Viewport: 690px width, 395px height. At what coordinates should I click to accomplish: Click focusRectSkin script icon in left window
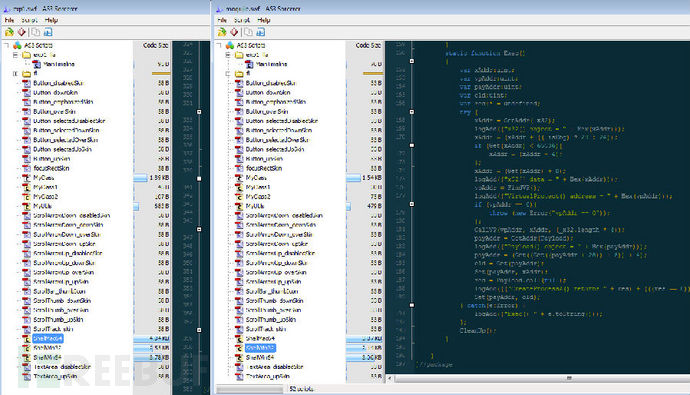[x=26, y=168]
